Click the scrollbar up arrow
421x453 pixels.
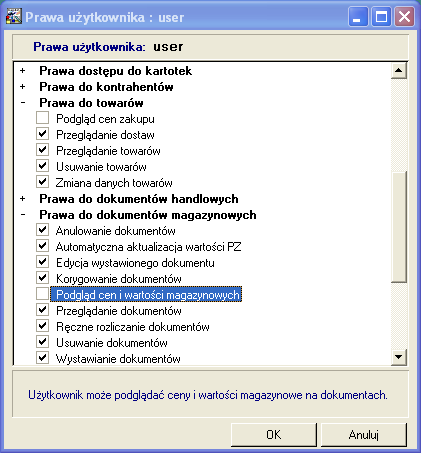click(399, 70)
